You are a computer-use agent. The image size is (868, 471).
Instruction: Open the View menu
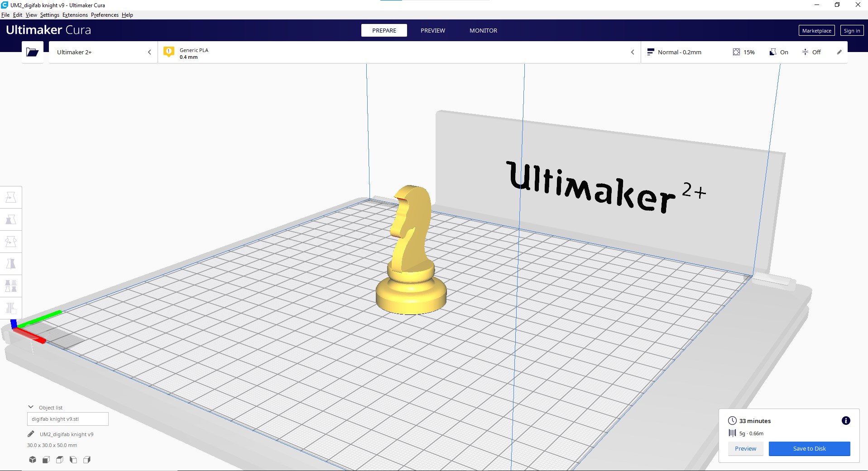point(31,15)
